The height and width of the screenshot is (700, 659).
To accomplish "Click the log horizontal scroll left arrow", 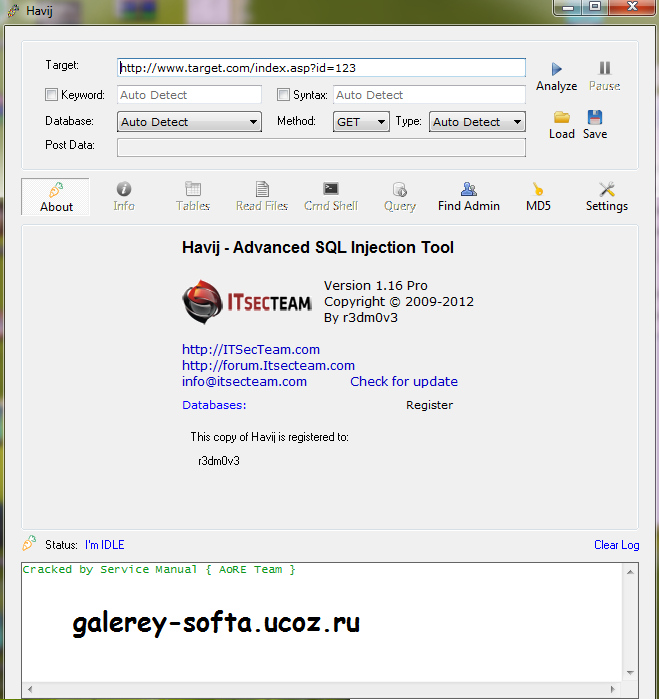I will click(30, 689).
